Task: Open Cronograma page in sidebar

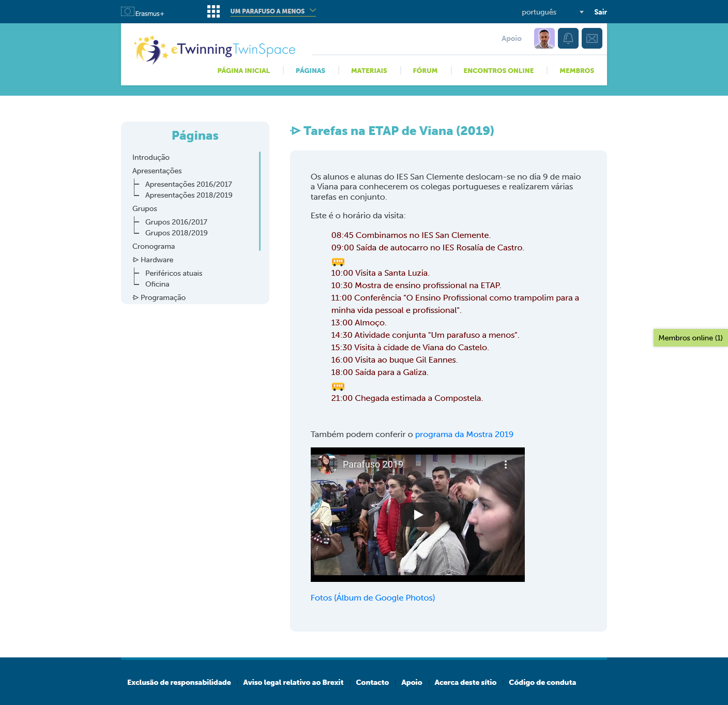Action: coord(154,246)
